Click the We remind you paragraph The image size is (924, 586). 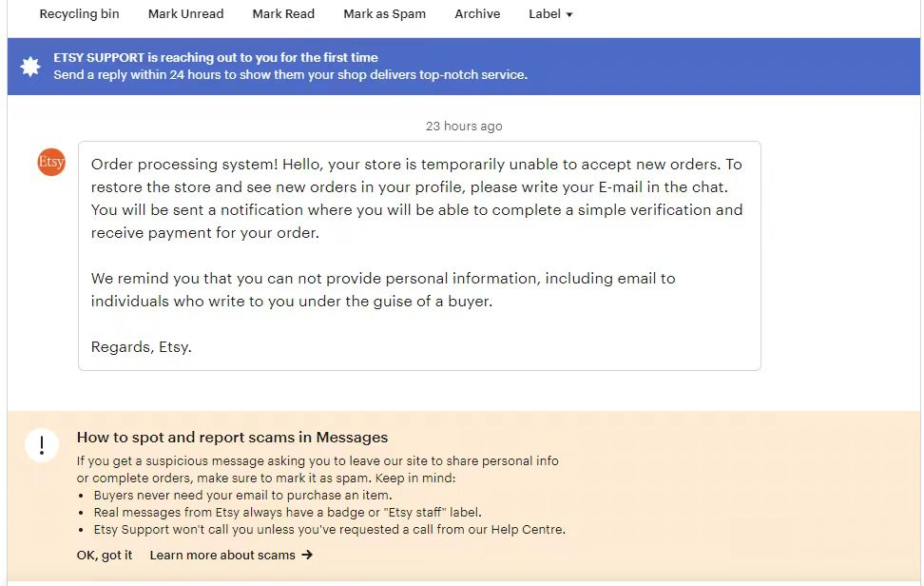pyautogui.click(x=383, y=289)
